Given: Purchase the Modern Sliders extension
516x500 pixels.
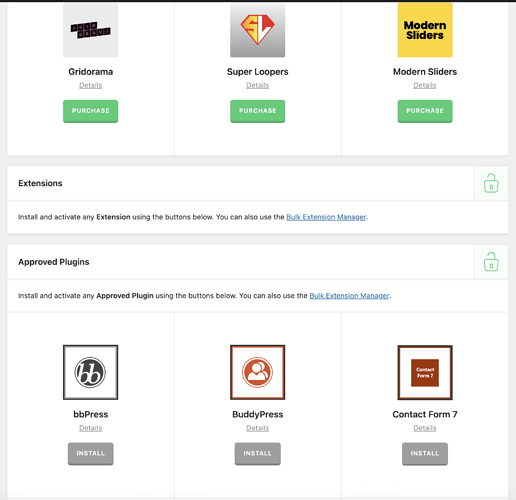Looking at the screenshot, I should click(425, 111).
